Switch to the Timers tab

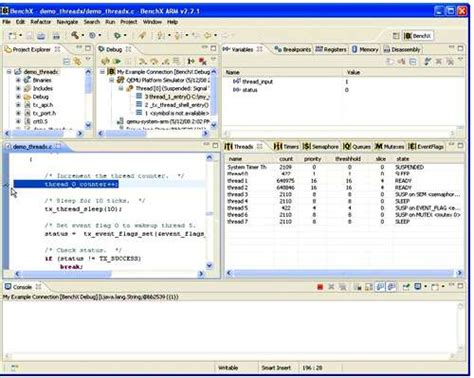(x=286, y=146)
